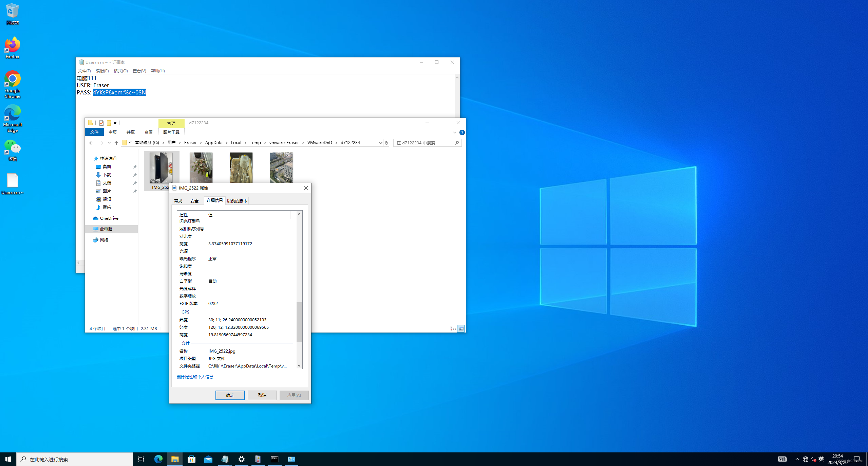The height and width of the screenshot is (466, 868).
Task: Open Settings gear in taskbar
Action: pyautogui.click(x=241, y=459)
